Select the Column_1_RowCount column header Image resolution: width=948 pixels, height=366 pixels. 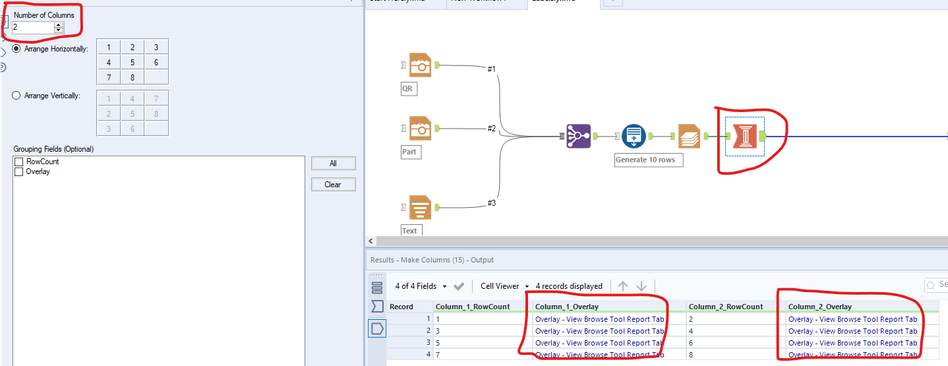point(482,307)
